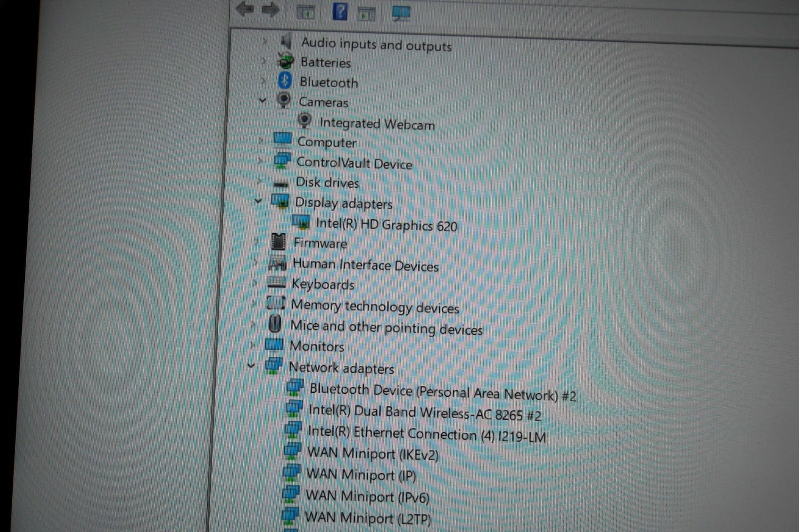Click the speaker icon for Audio inputs
The width and height of the screenshot is (799, 532).
tap(286, 41)
